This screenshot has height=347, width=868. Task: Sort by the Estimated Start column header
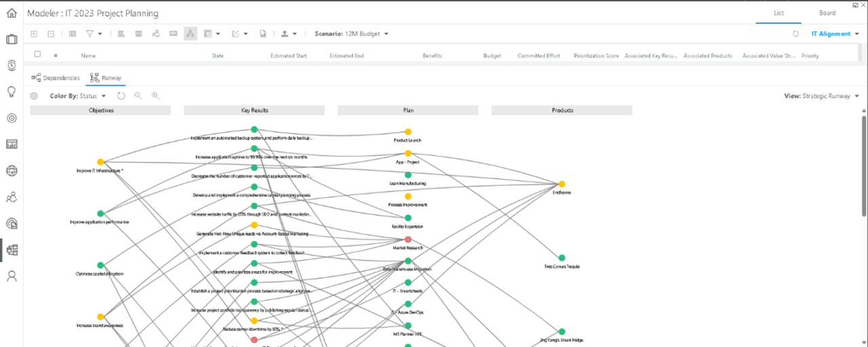pos(288,56)
